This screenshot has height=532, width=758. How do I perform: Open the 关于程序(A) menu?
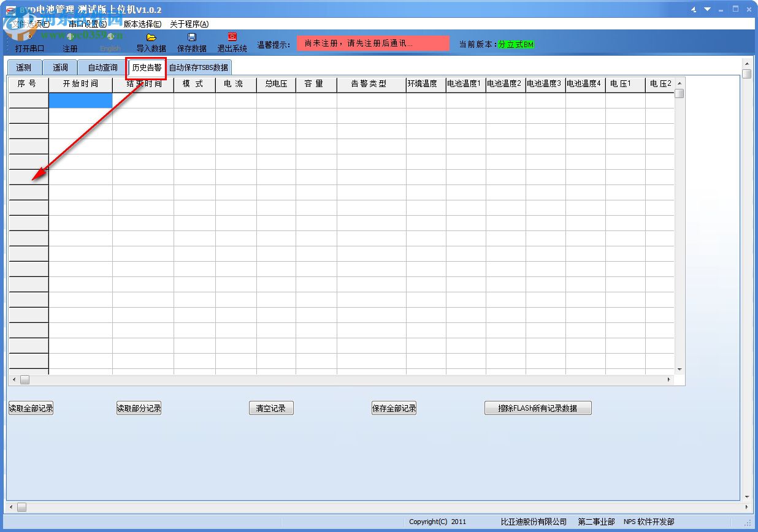coord(189,24)
